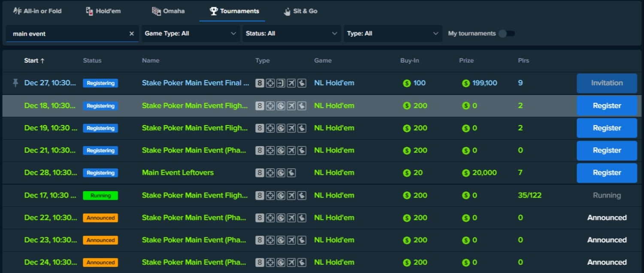Image resolution: width=644 pixels, height=273 pixels.
Task: Open the Status: All dropdown
Action: (292, 33)
